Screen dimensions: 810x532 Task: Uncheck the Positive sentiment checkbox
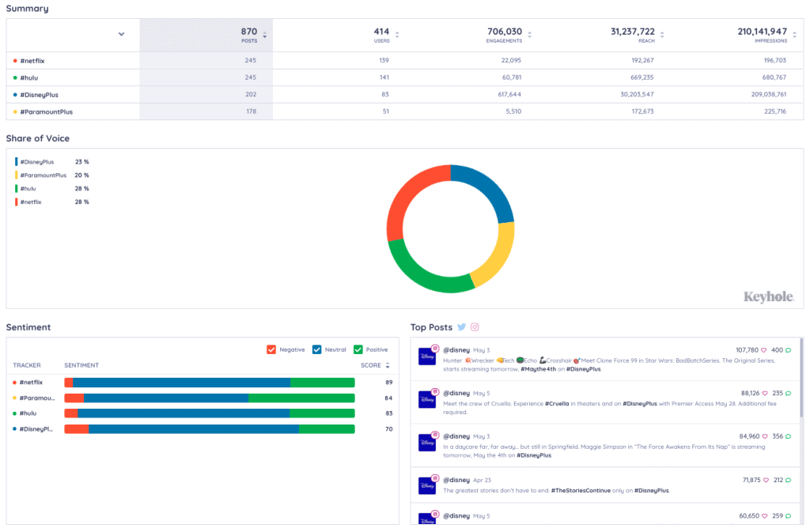point(358,350)
